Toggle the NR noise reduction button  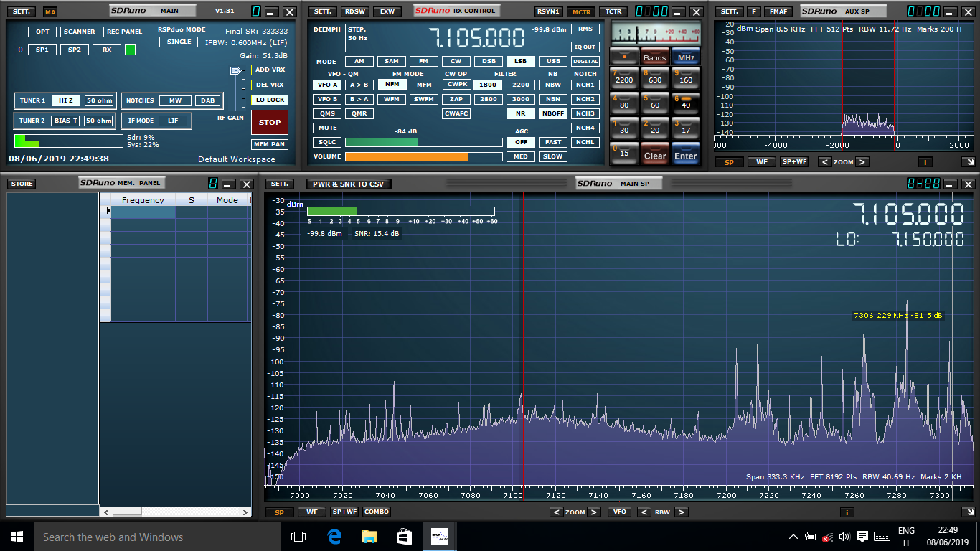coord(521,113)
